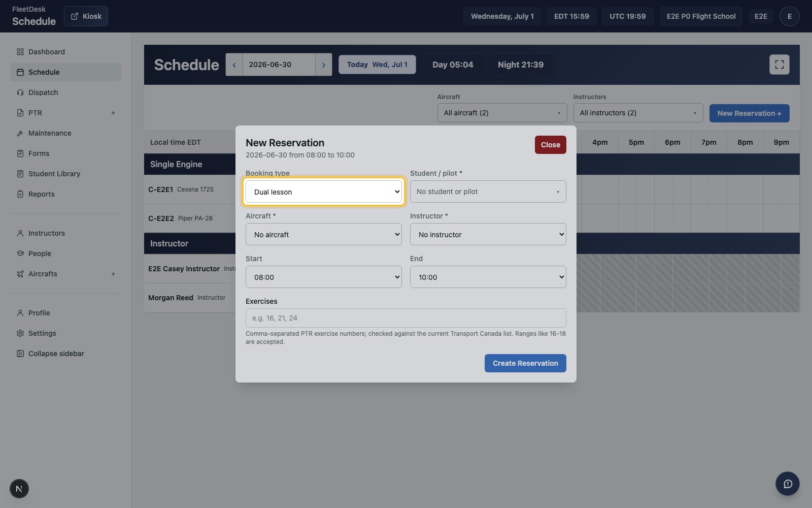812x508 pixels.
Task: Toggle fullscreen schedule view icon
Action: point(780,65)
